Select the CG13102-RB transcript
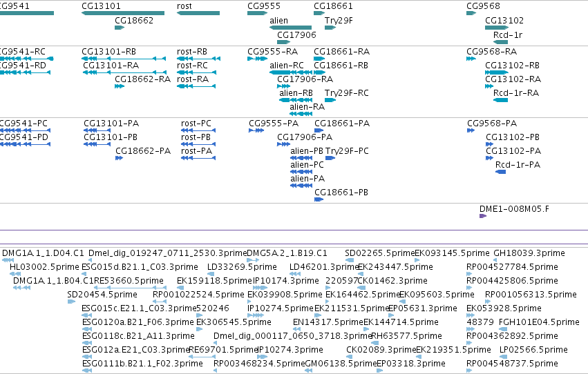This screenshot has width=588, height=374. coord(497,72)
